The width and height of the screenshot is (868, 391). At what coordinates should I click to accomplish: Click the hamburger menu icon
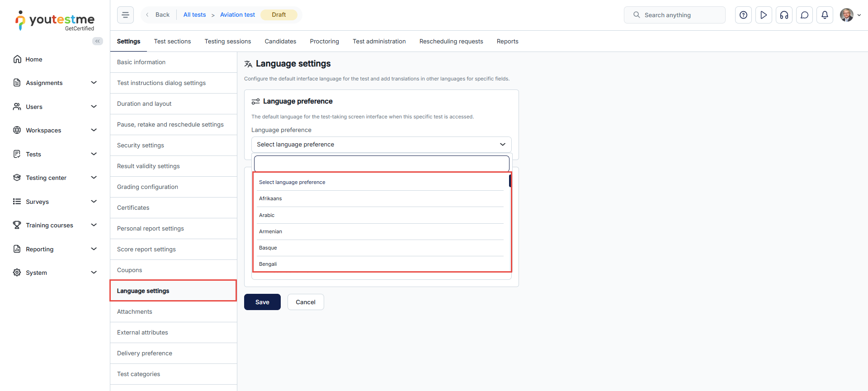coord(125,15)
